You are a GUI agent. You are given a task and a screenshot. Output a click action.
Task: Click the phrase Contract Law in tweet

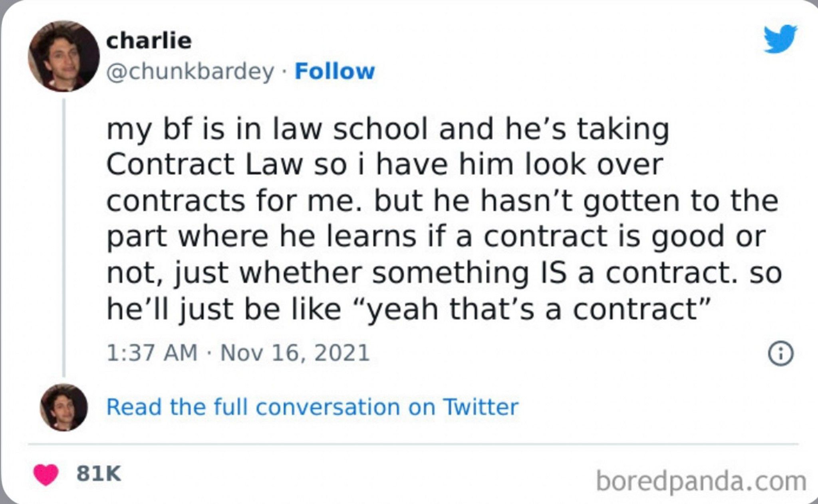[204, 164]
